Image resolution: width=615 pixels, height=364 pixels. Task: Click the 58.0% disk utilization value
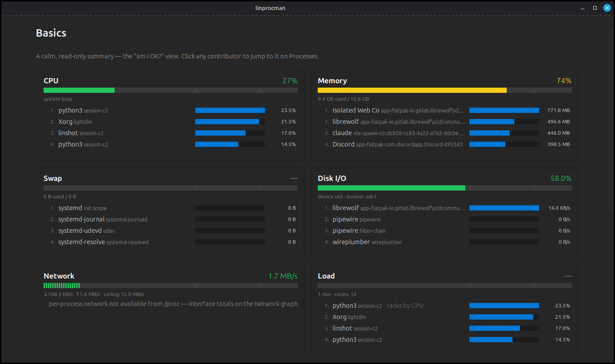click(561, 178)
